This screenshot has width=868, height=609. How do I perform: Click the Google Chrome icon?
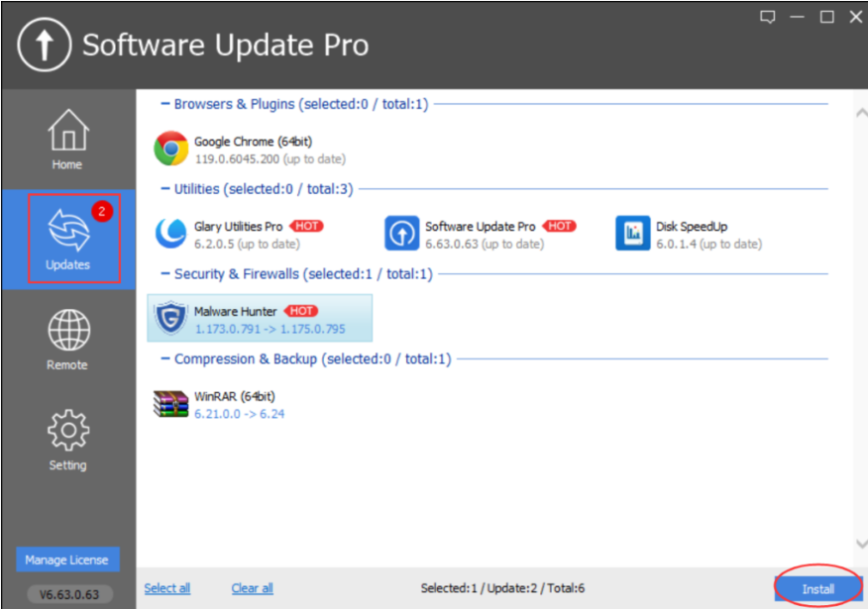171,150
